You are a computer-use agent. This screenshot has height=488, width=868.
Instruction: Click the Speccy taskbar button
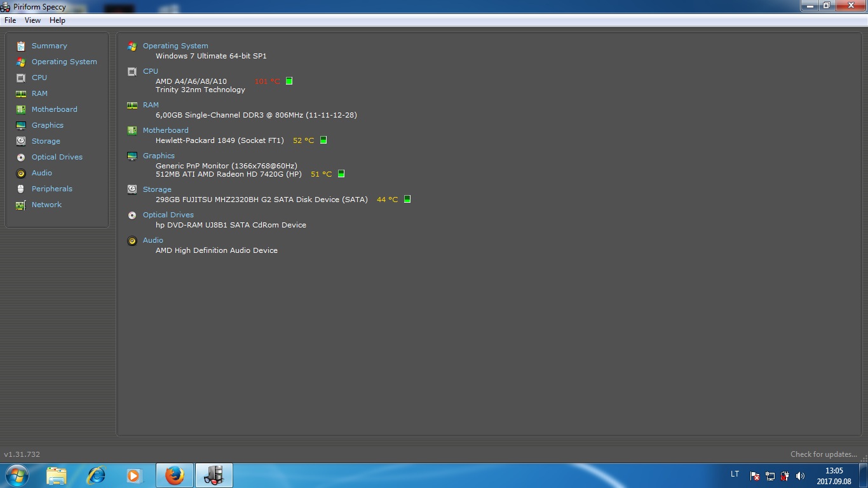coord(214,475)
